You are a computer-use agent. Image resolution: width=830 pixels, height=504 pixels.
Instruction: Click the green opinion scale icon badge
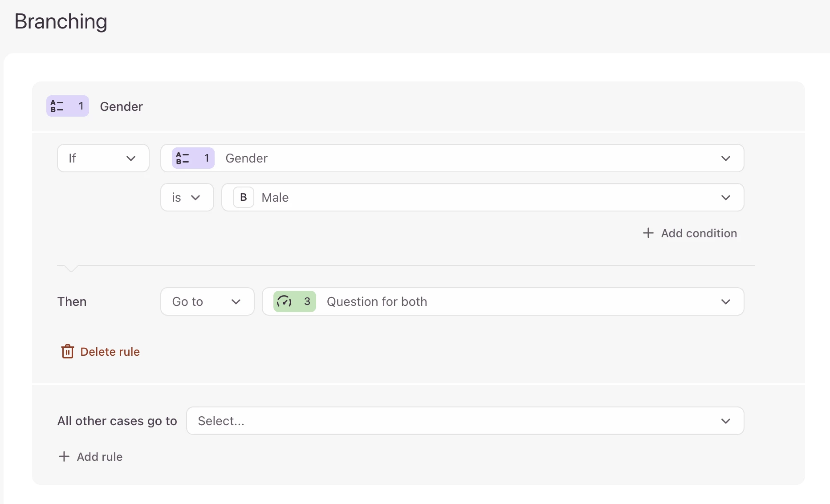(x=294, y=301)
